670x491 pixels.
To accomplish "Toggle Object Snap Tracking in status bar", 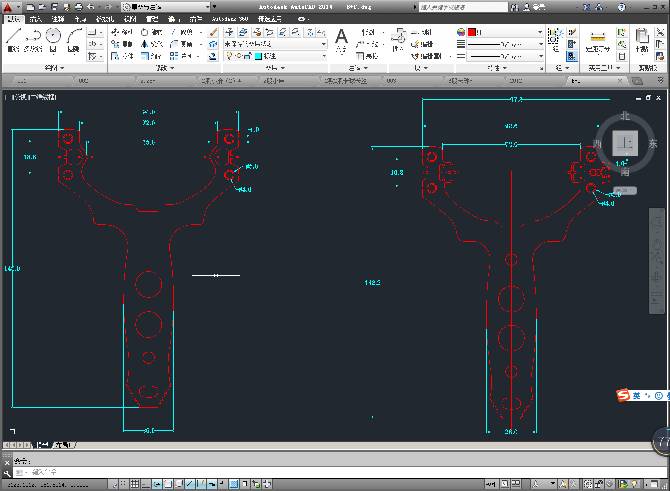I will pos(190,484).
